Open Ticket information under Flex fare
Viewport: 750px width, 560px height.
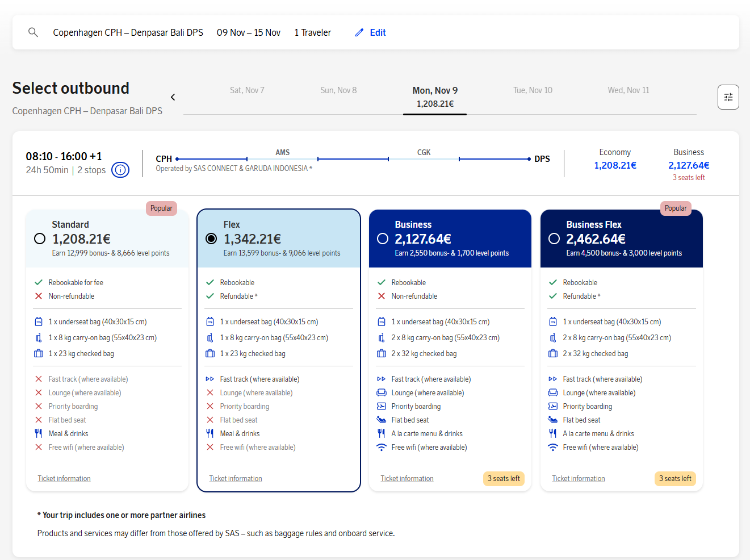(236, 479)
